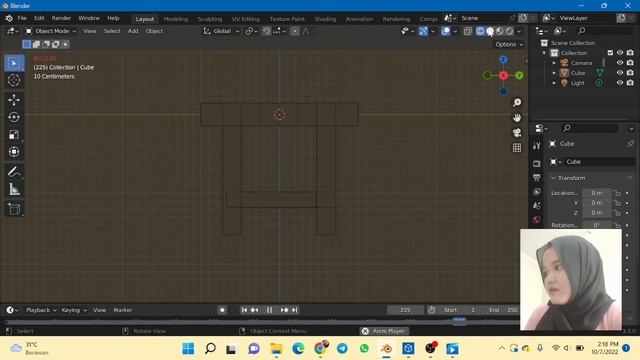Image resolution: width=640 pixels, height=360 pixels.
Task: Select the Scale tool
Action: (x=14, y=135)
